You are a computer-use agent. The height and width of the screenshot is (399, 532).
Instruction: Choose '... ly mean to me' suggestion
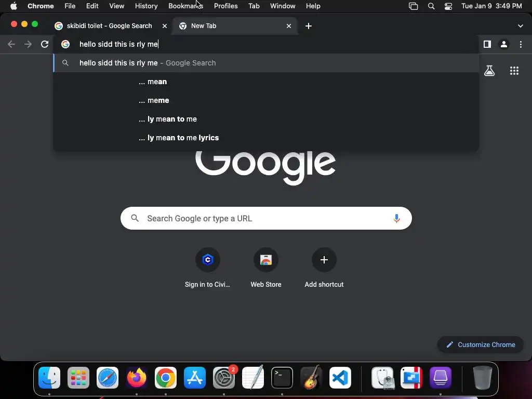tap(266, 119)
